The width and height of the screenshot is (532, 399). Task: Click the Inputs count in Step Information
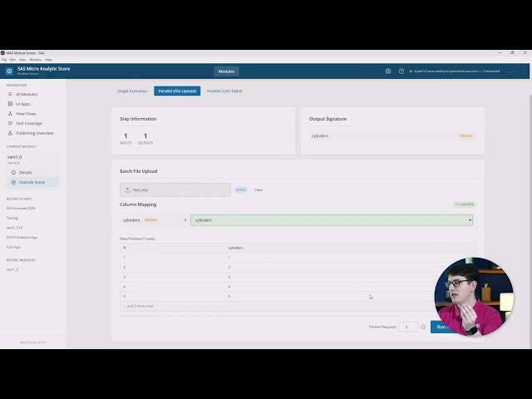[x=126, y=139]
